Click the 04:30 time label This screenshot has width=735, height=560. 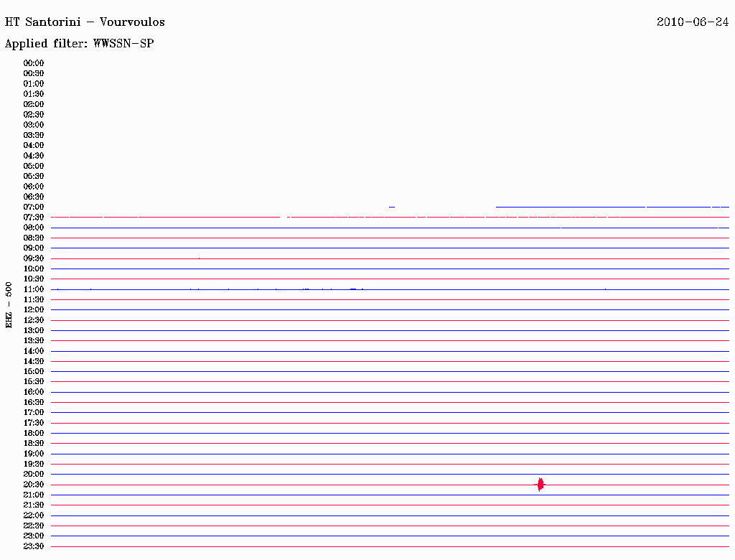34,156
